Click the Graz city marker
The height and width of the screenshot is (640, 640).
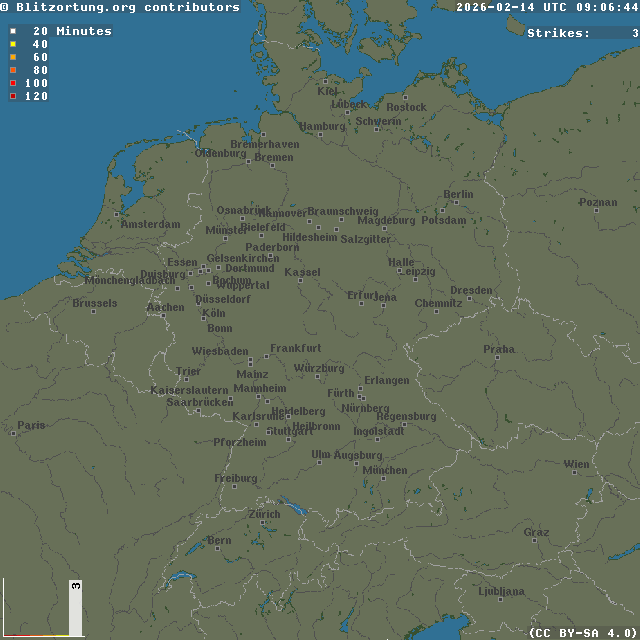click(x=530, y=541)
